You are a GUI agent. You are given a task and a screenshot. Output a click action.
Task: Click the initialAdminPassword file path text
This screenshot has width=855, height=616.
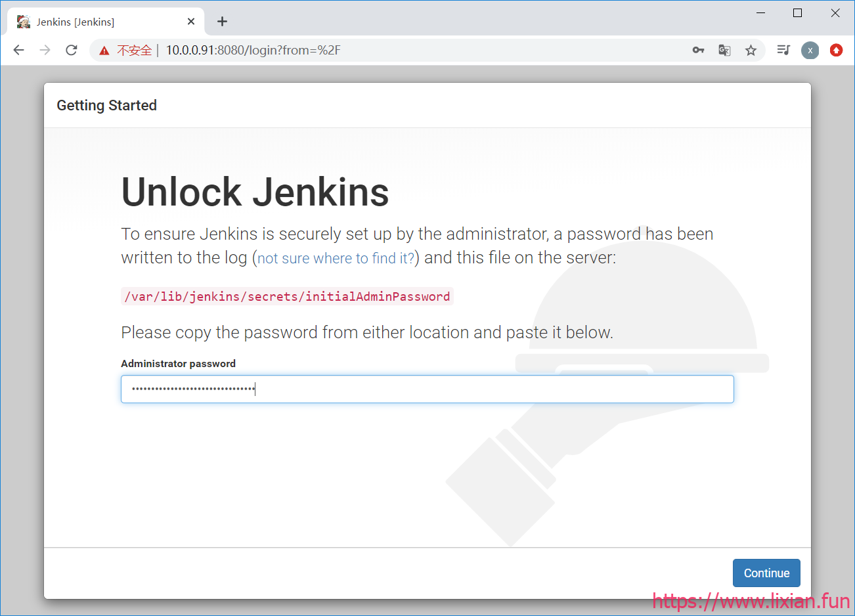pyautogui.click(x=287, y=296)
